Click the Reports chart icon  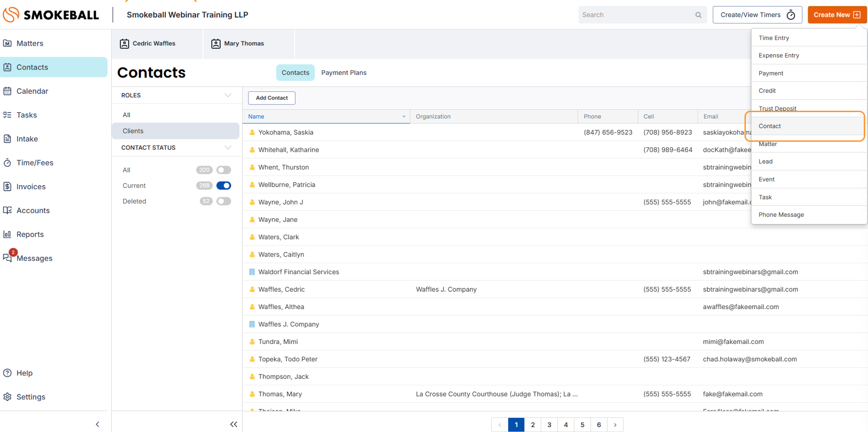tap(8, 234)
